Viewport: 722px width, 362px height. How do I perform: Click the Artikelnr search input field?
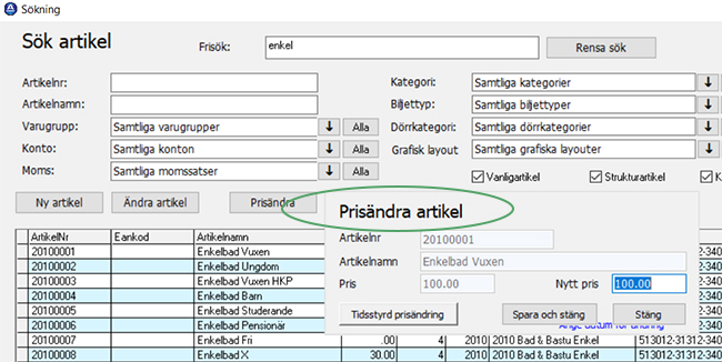tap(214, 83)
